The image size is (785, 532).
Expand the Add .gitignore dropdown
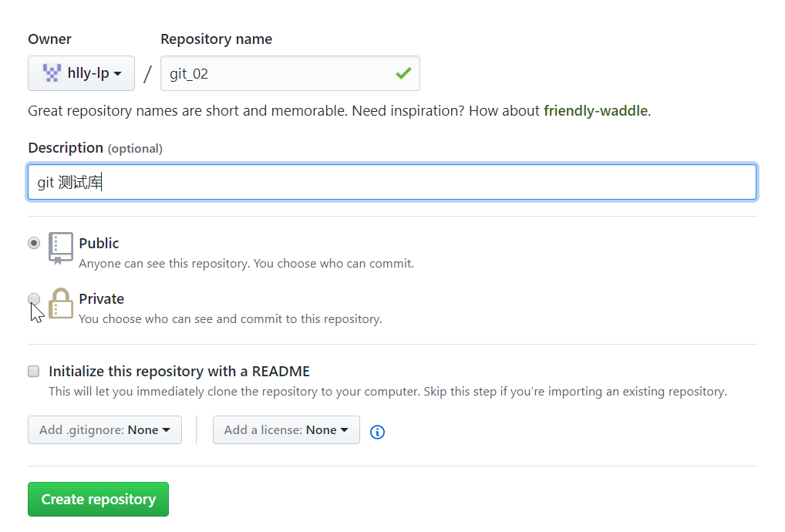coord(105,430)
